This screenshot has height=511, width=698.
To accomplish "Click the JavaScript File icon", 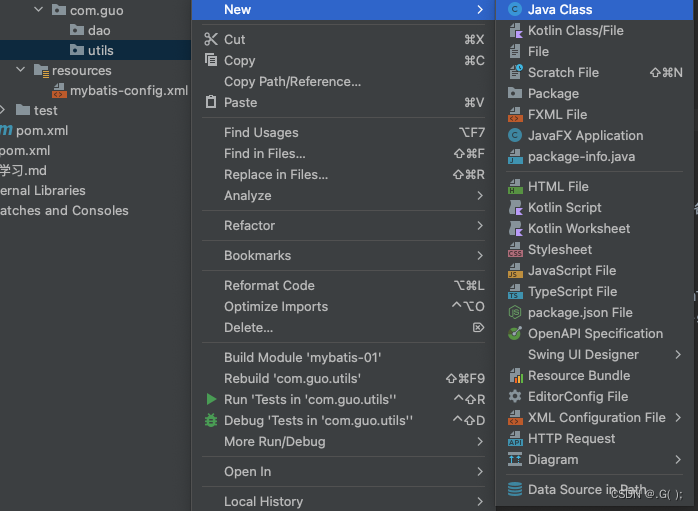I will click(515, 270).
